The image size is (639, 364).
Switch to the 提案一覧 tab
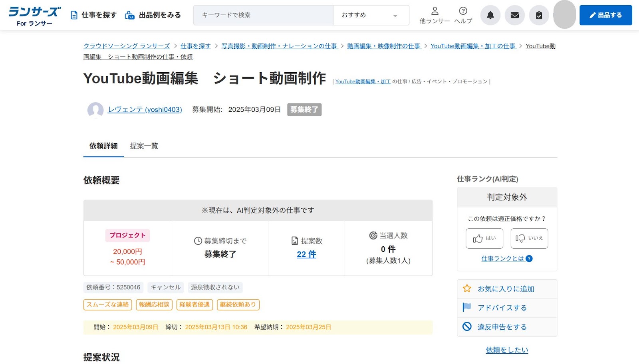tap(144, 146)
